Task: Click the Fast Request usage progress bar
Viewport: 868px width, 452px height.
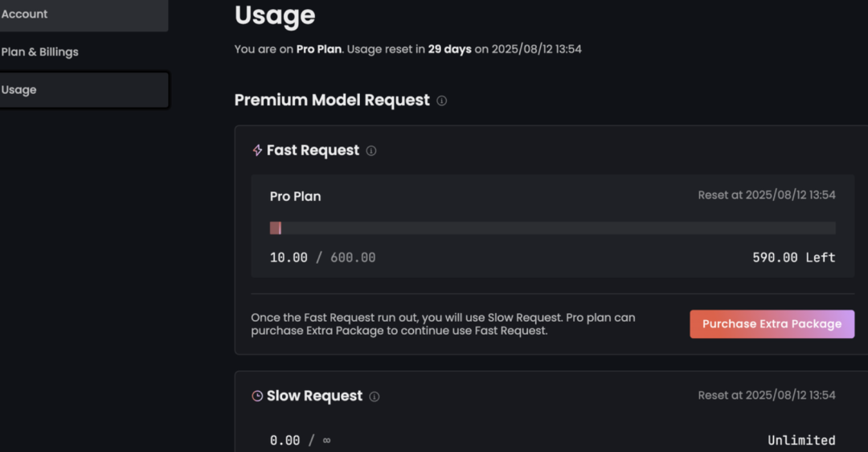Action: click(553, 228)
